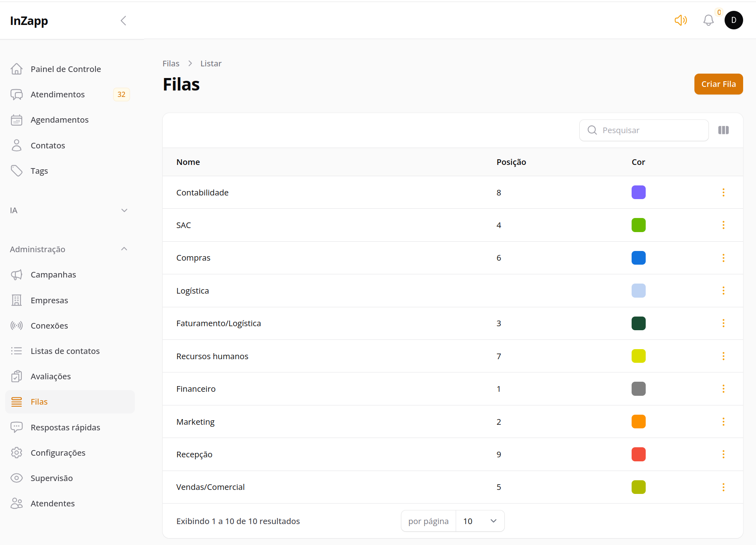Screen dimensions: 756x545
Task: Open the notifications bell icon
Action: coord(708,20)
